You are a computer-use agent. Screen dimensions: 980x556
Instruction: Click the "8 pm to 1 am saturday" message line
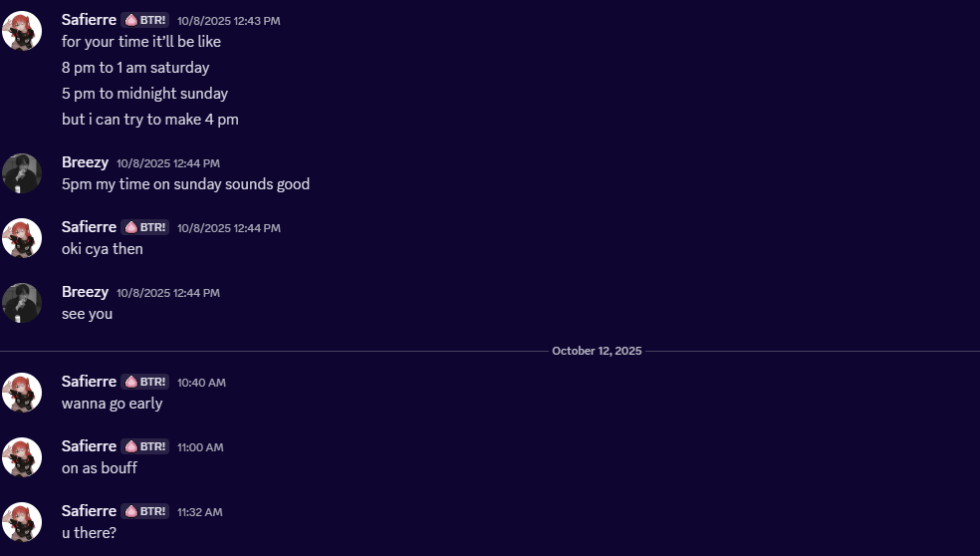click(135, 68)
